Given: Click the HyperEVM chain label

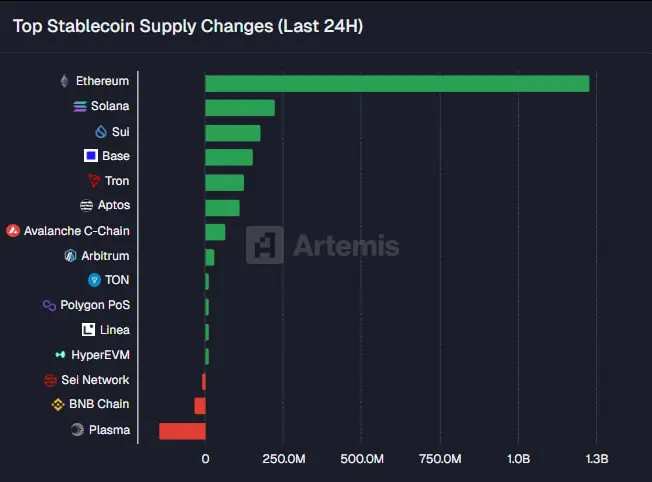Looking at the screenshot, I should [x=100, y=355].
